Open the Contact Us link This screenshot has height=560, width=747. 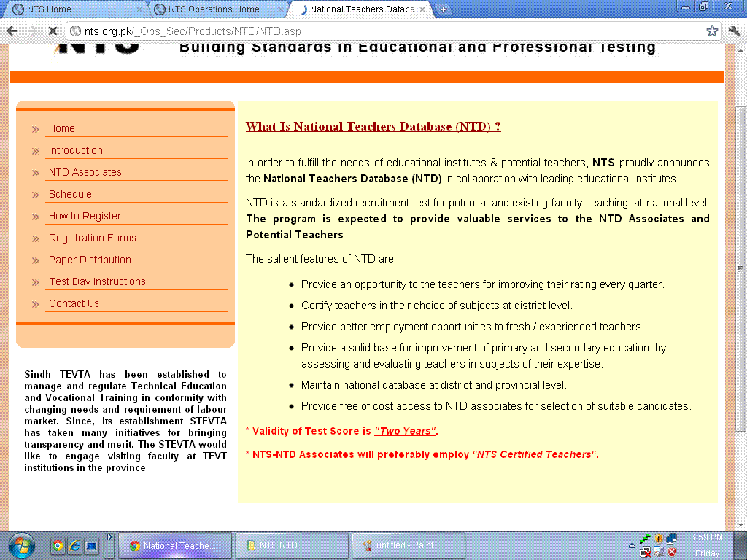pos(74,304)
